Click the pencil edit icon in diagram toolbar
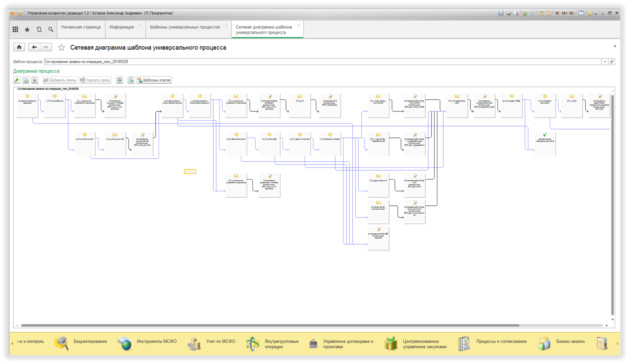 [x=17, y=80]
